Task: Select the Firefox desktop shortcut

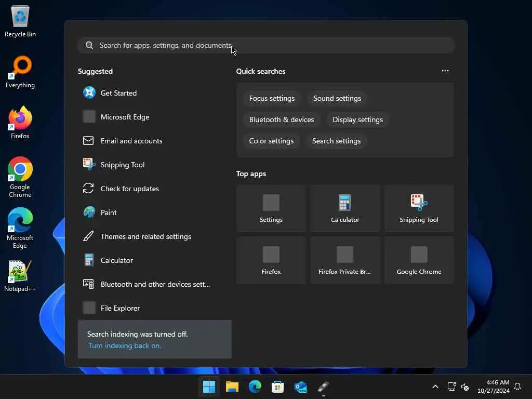Action: [x=20, y=123]
